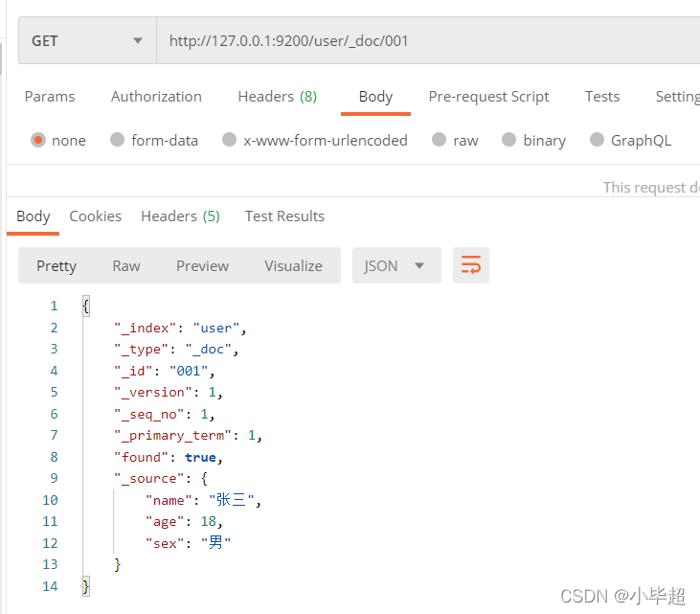Click the "name": "张三" line
Viewport: 700px width, 614px height.
coord(203,500)
